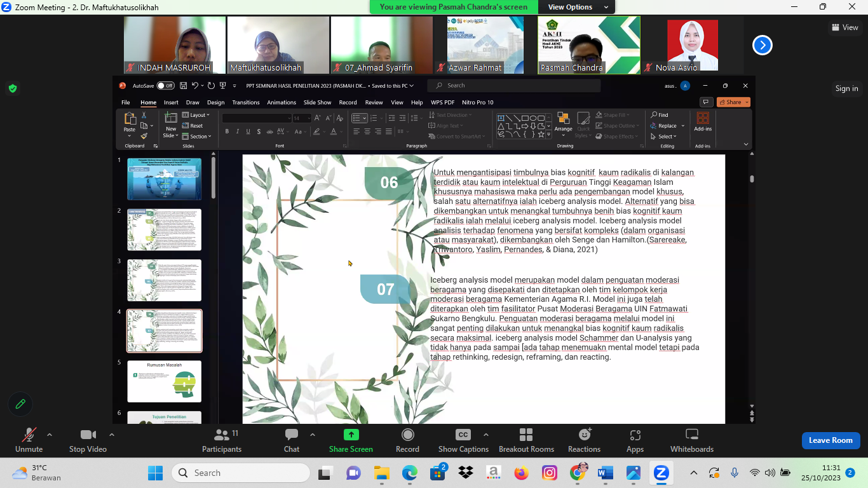Show next participants with blue arrow
Viewport: 868px width, 488px height.
pyautogui.click(x=762, y=45)
